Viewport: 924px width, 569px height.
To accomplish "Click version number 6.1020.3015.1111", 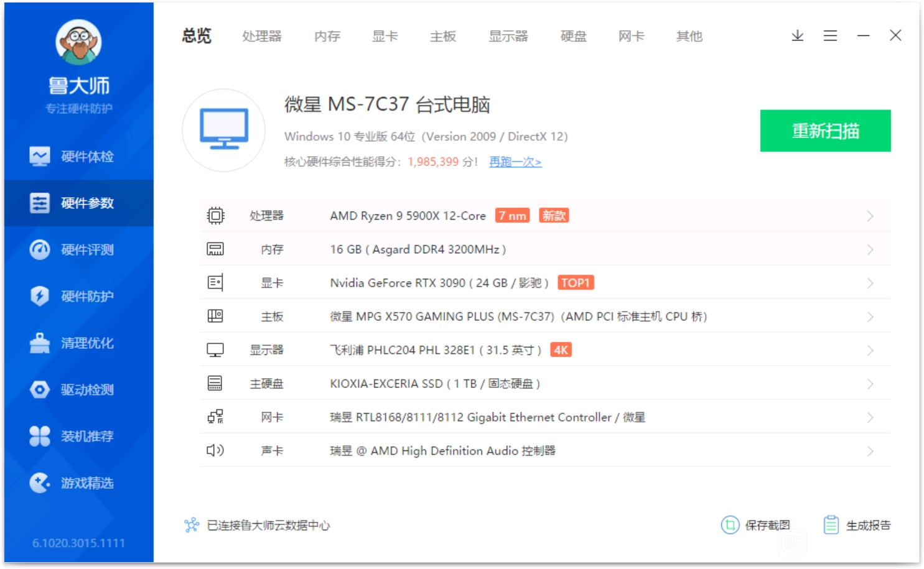I will coord(78,544).
